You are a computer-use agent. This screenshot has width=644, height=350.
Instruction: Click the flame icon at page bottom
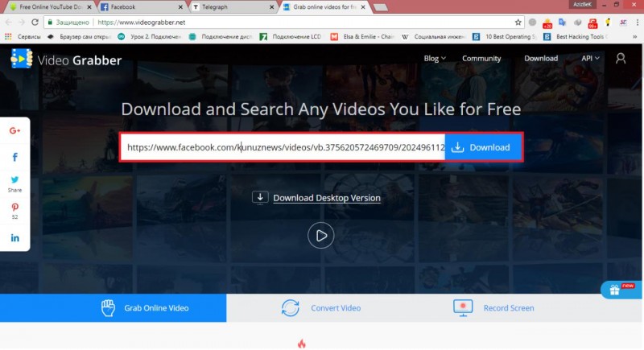click(302, 343)
